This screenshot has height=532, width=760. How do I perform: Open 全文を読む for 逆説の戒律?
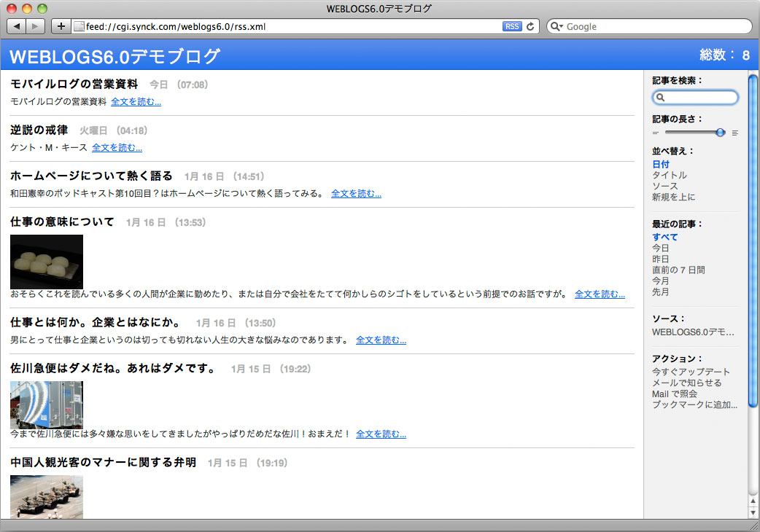[x=117, y=148]
